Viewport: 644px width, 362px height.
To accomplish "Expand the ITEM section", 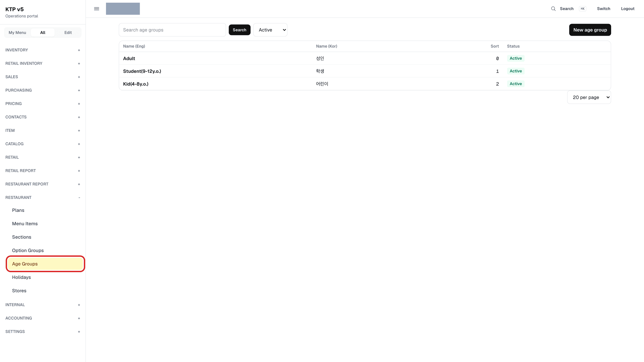I will pyautogui.click(x=43, y=130).
